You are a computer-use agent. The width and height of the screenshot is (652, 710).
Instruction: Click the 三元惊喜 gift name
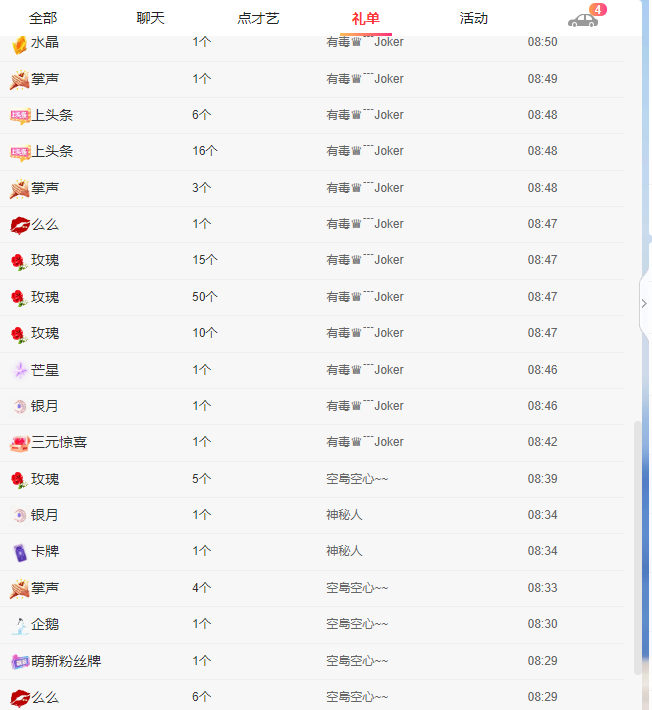(x=59, y=442)
